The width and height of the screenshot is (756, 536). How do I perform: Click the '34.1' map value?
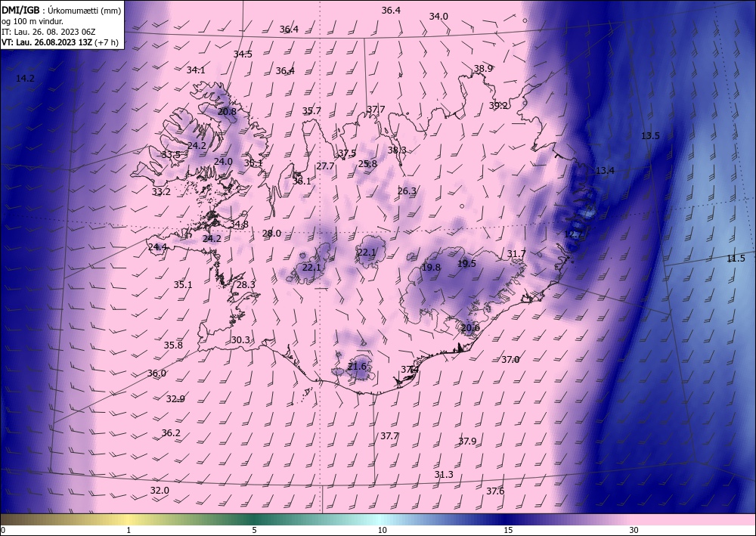[196, 70]
